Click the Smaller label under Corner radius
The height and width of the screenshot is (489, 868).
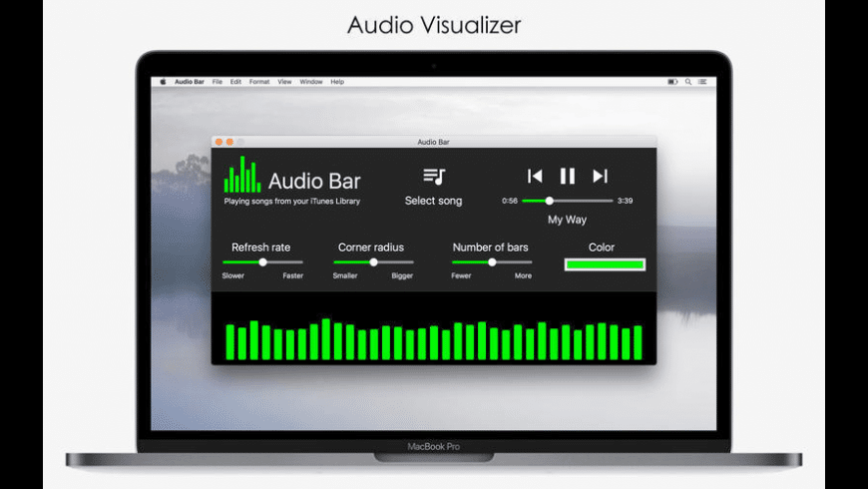(345, 275)
